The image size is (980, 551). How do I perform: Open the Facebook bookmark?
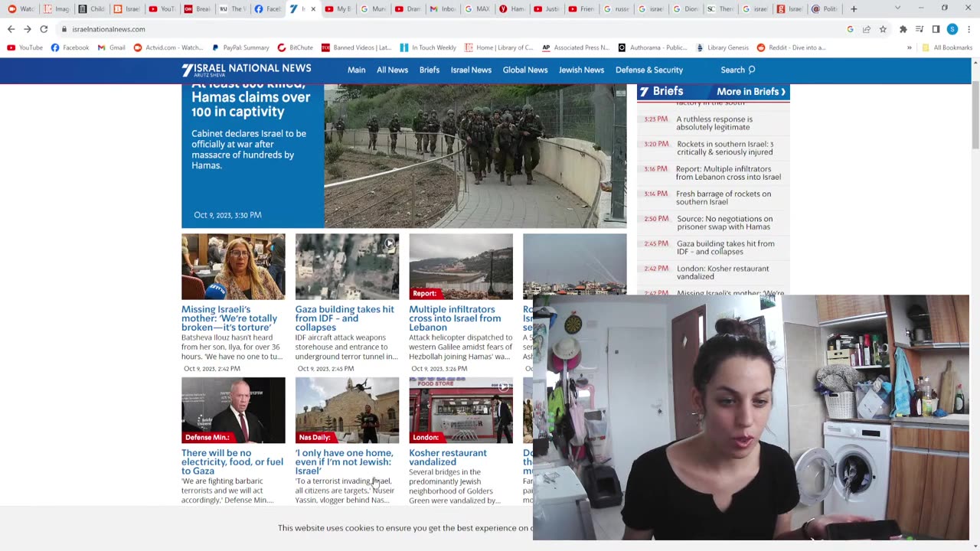point(70,47)
